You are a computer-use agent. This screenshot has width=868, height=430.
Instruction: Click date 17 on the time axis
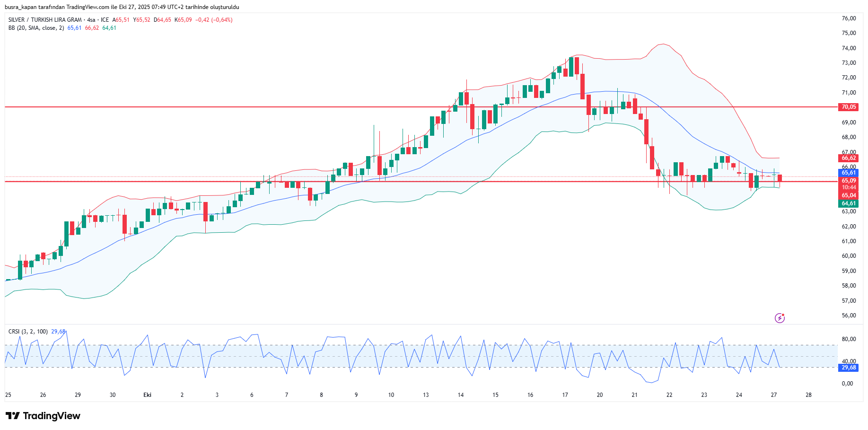(565, 395)
